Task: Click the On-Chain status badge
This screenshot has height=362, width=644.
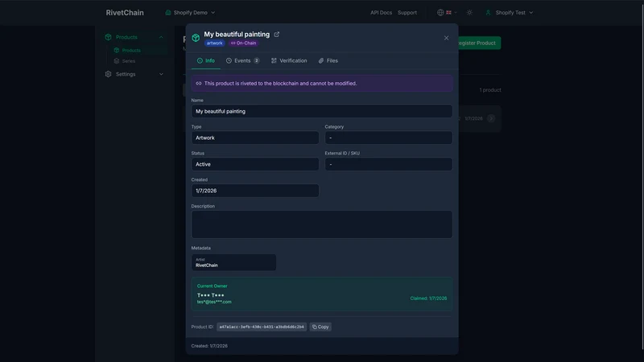Action: pyautogui.click(x=244, y=43)
